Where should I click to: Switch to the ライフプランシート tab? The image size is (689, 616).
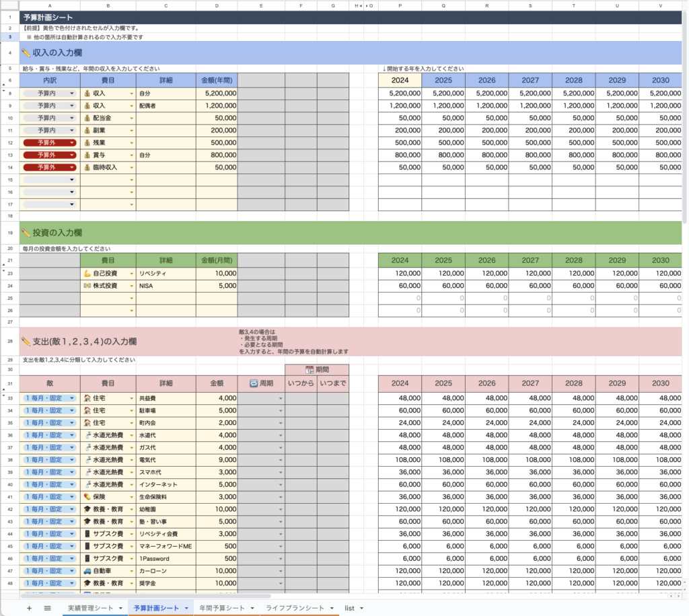click(x=295, y=608)
